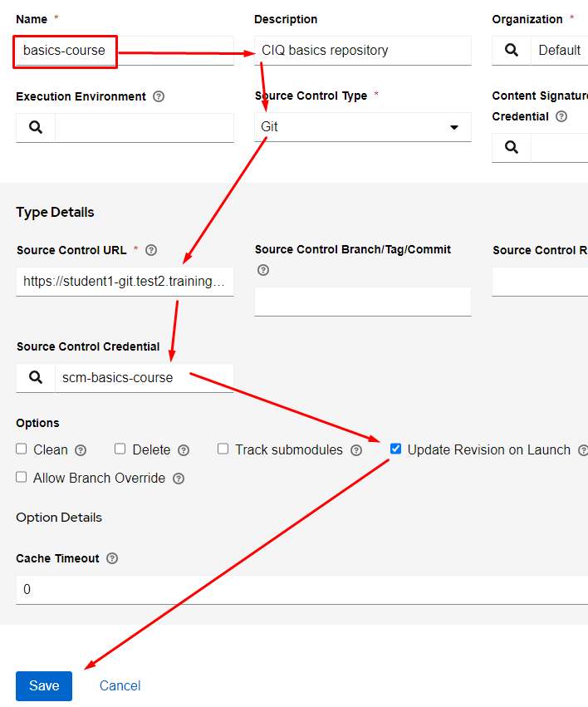Viewport: 588px width, 707px height.
Task: Enable Track submodules checkbox
Action: pyautogui.click(x=223, y=449)
